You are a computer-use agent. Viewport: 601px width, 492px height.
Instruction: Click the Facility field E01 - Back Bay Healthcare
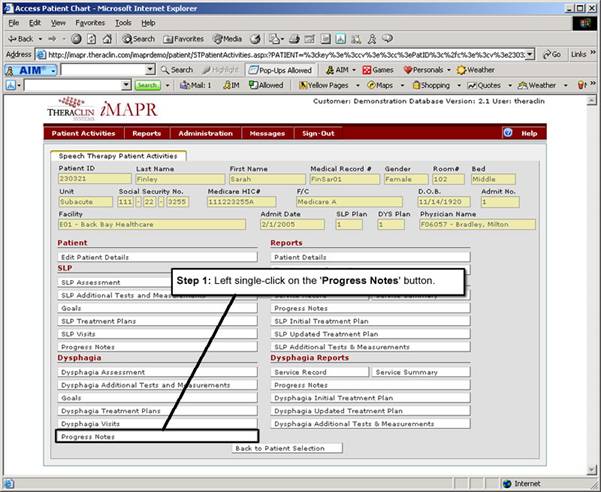pos(152,225)
